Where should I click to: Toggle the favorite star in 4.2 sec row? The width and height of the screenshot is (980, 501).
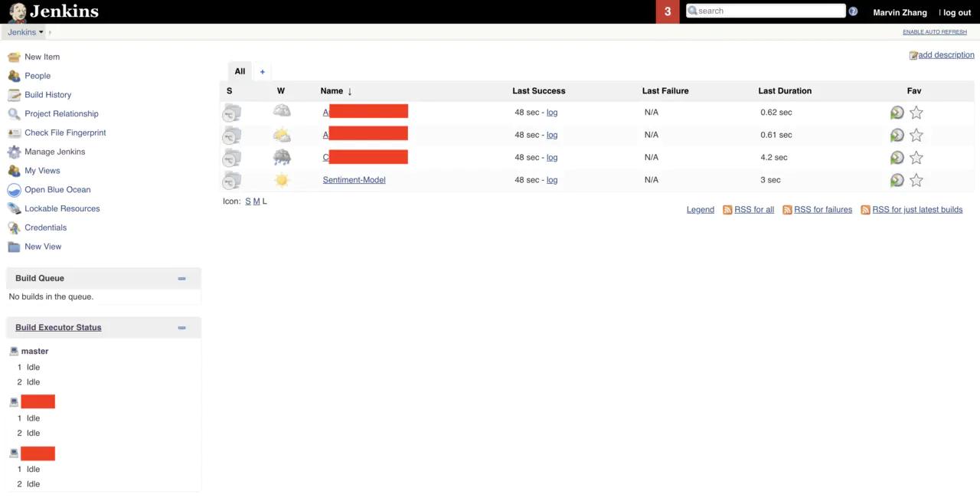click(916, 158)
